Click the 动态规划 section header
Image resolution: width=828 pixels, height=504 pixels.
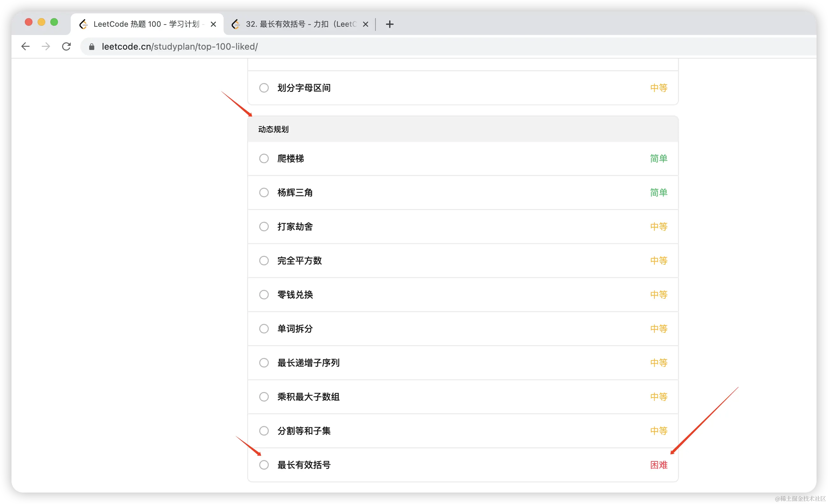273,129
